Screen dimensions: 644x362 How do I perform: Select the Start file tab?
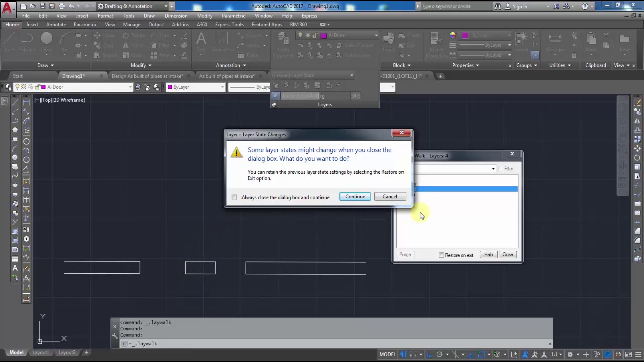pos(18,76)
